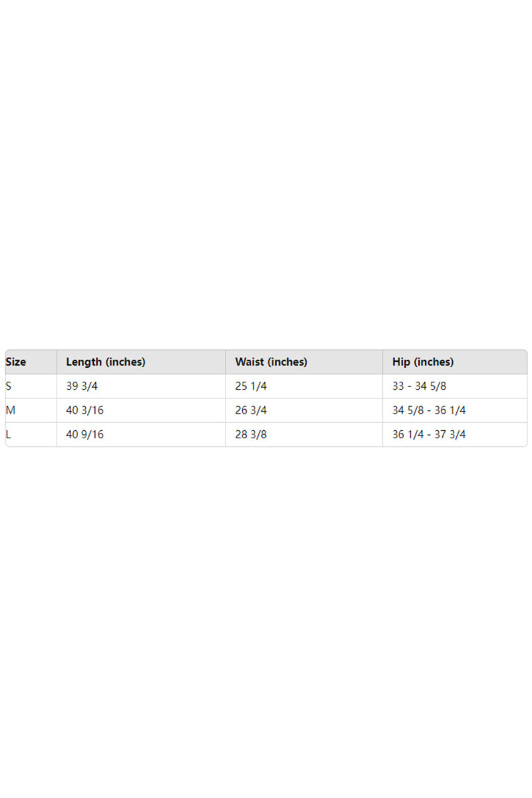
Task: Click the 28 3/8 waist value
Action: coord(251,434)
